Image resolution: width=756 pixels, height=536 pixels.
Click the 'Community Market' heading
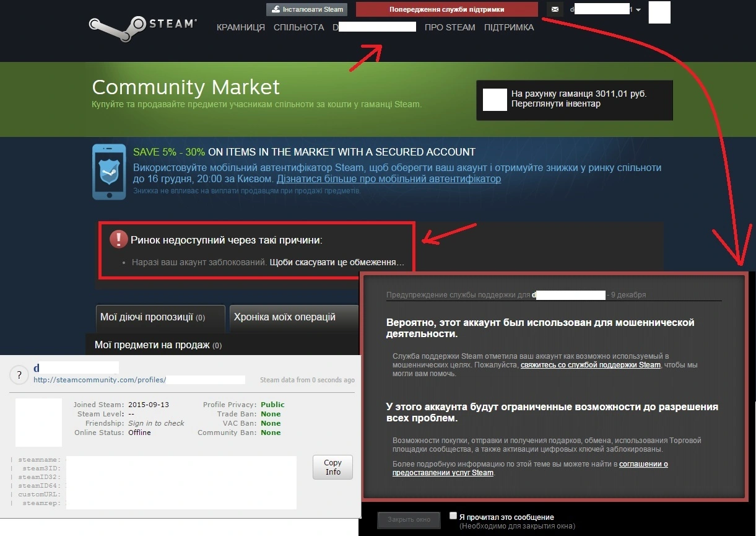coord(186,87)
